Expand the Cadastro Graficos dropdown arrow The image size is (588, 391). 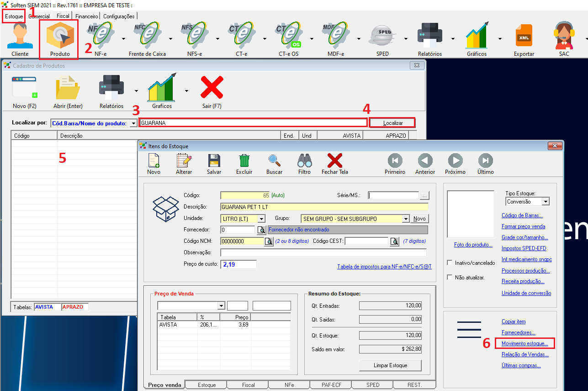[186, 91]
